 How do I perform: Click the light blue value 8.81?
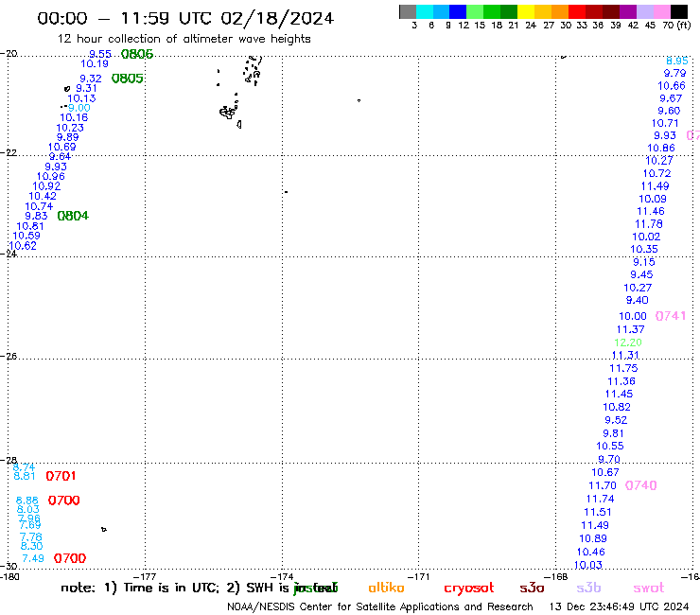coord(24,476)
